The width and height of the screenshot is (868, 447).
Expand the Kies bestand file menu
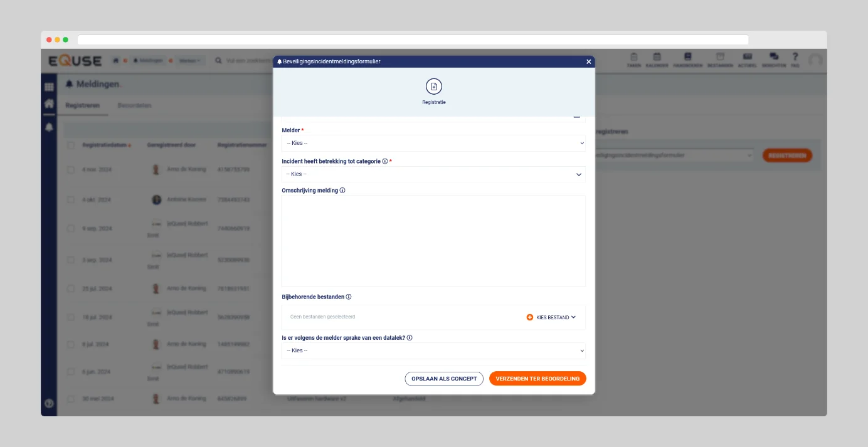click(x=551, y=318)
